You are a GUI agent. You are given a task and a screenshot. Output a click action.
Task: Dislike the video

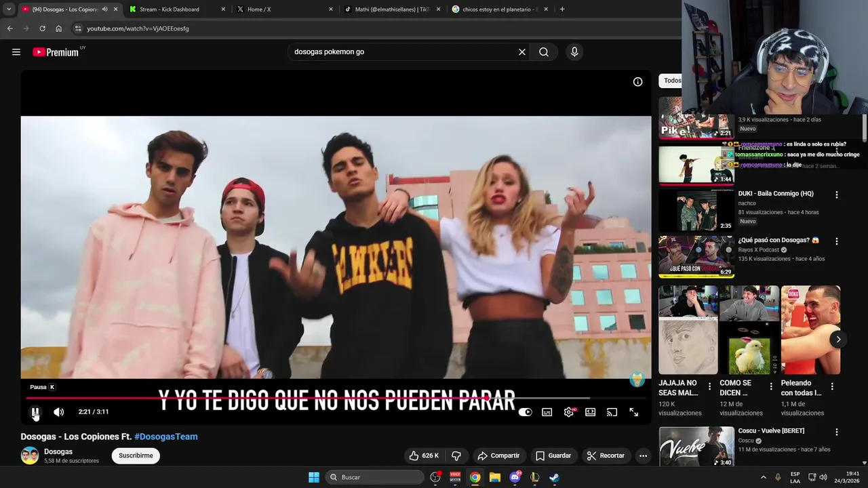[x=456, y=455]
